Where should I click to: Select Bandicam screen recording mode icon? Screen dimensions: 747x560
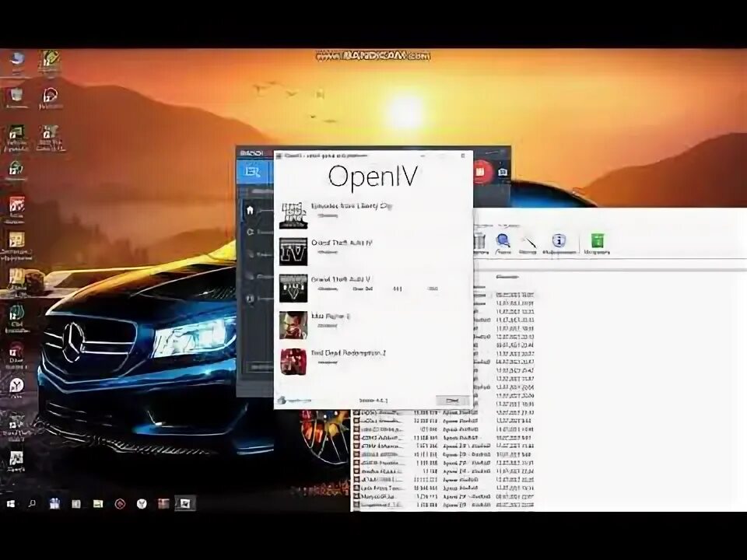pyautogui.click(x=252, y=171)
